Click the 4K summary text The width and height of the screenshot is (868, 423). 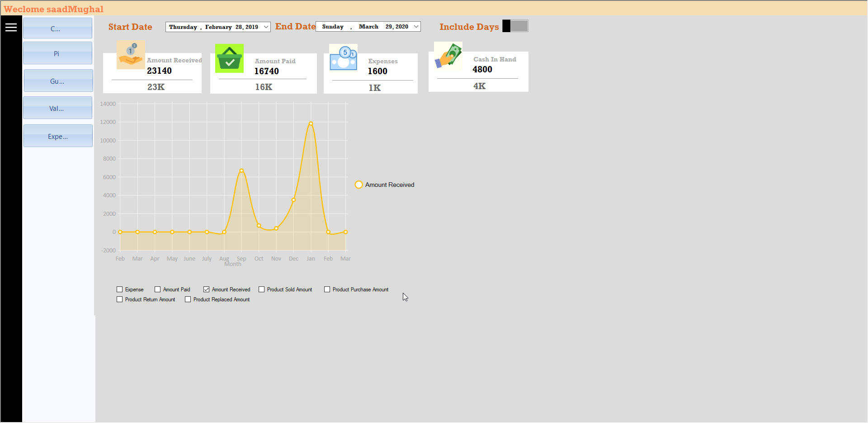(480, 86)
